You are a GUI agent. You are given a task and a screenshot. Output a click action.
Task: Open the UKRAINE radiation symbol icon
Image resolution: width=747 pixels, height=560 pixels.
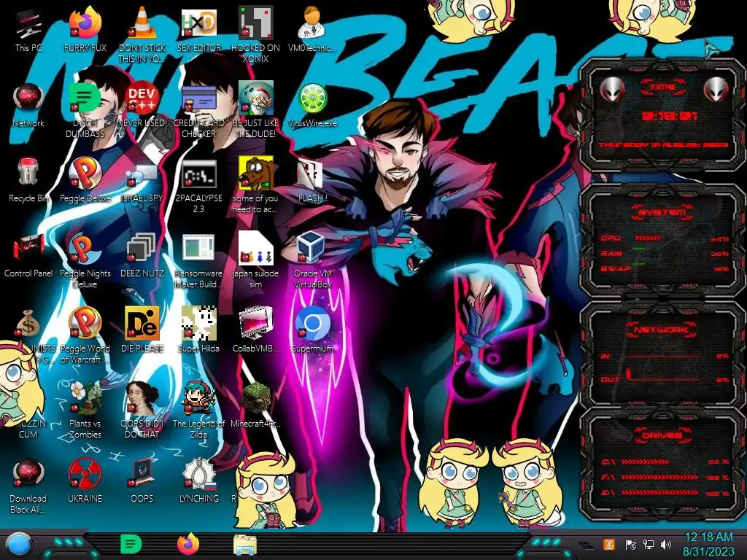(x=85, y=481)
